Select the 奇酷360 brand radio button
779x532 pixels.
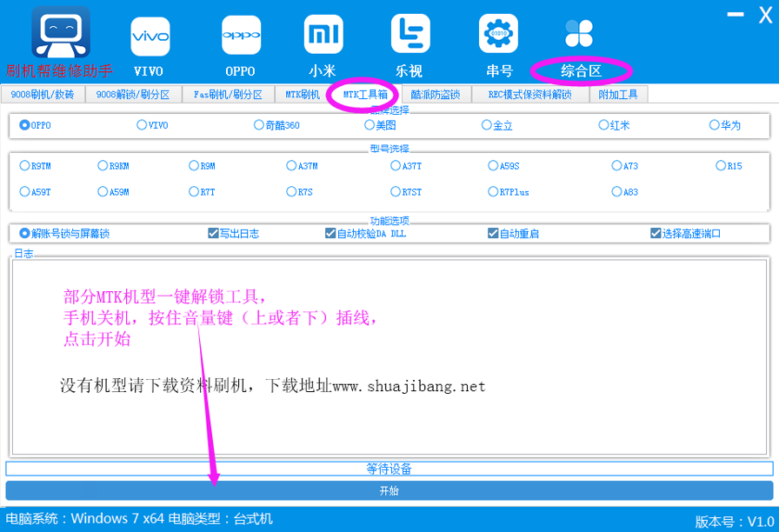click(x=259, y=125)
